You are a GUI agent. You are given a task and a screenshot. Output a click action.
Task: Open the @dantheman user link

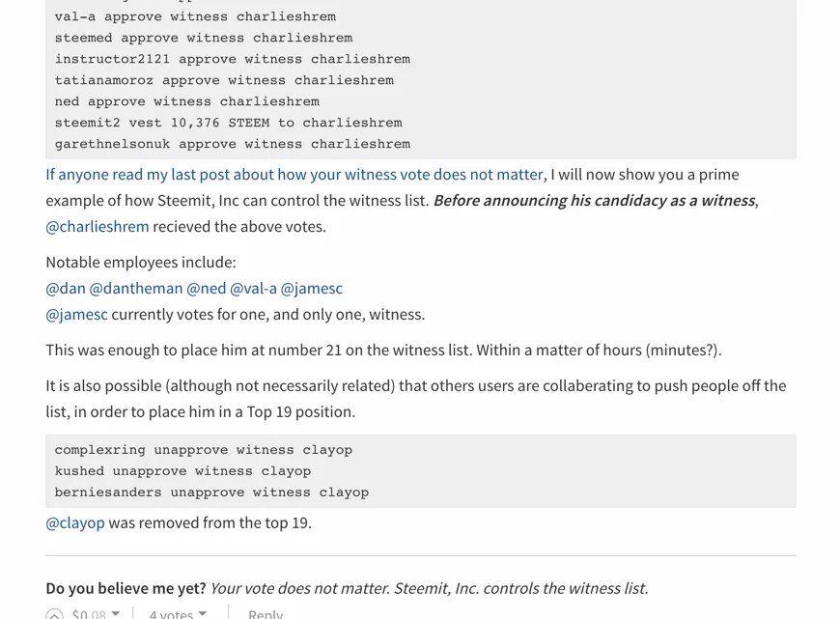(136, 289)
